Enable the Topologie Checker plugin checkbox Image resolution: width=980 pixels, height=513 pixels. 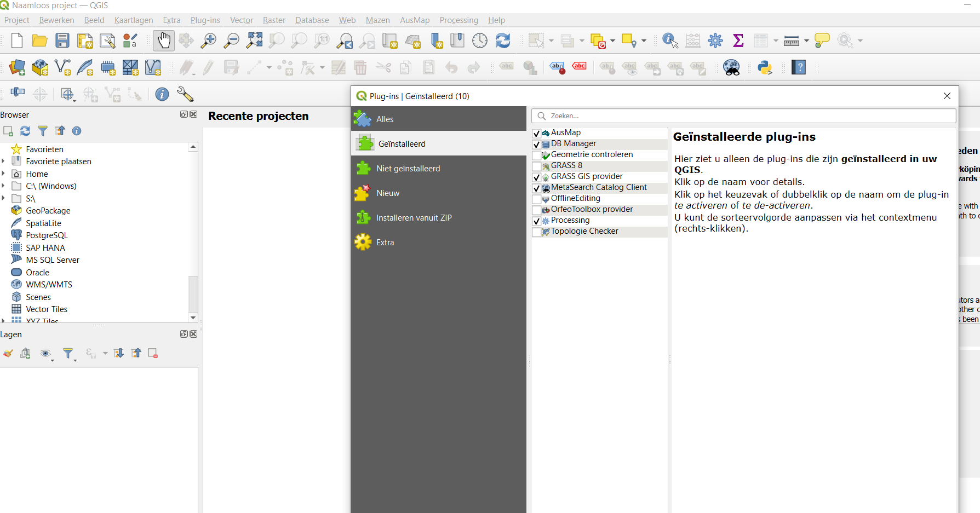tap(537, 232)
